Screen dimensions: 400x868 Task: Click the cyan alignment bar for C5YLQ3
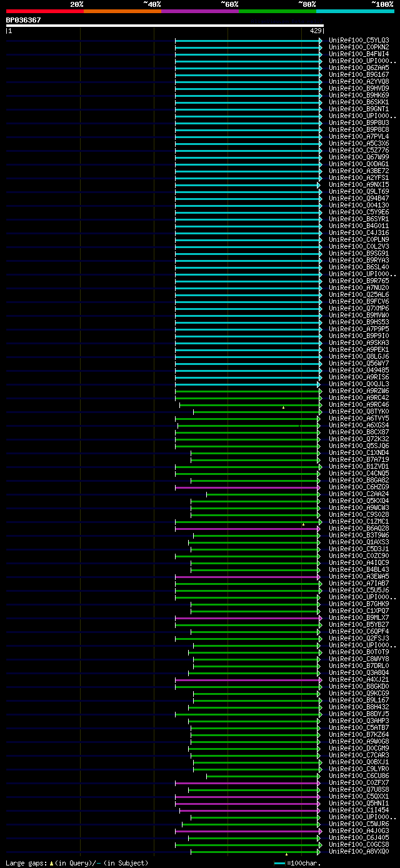tap(247, 41)
